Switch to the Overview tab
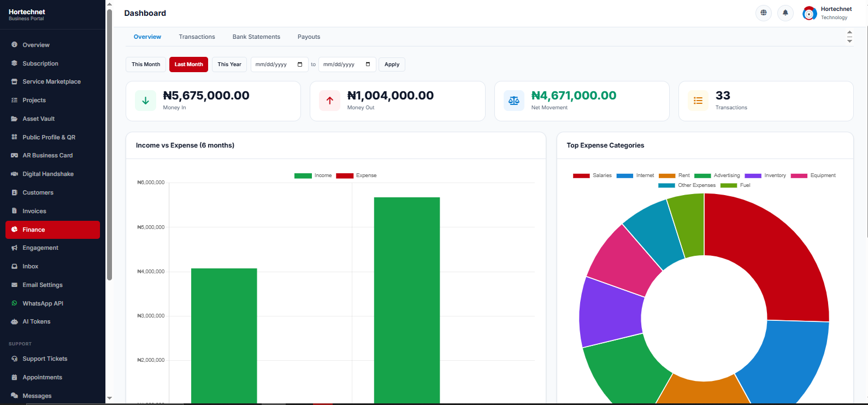The height and width of the screenshot is (405, 868). pos(147,37)
